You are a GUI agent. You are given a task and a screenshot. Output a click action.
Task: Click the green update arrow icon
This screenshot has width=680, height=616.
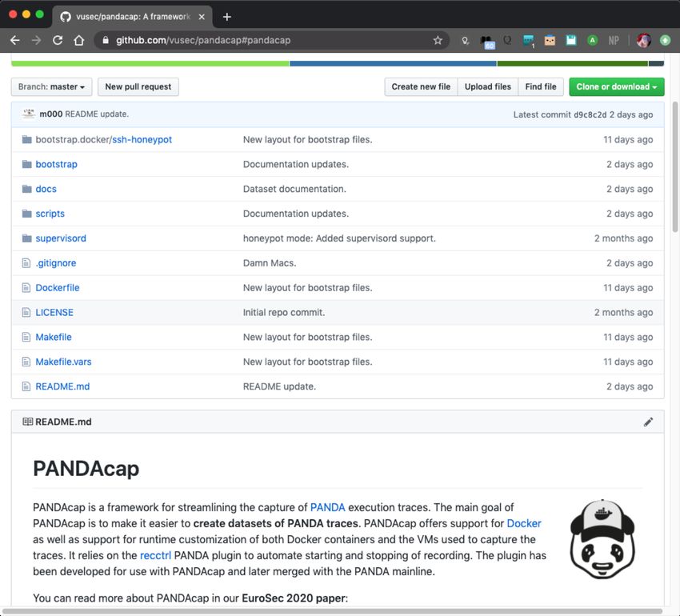click(665, 40)
